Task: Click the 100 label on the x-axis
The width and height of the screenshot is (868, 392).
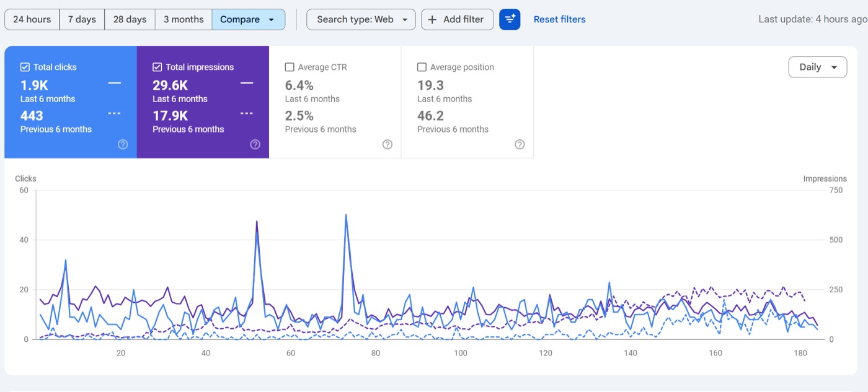Action: click(x=460, y=353)
